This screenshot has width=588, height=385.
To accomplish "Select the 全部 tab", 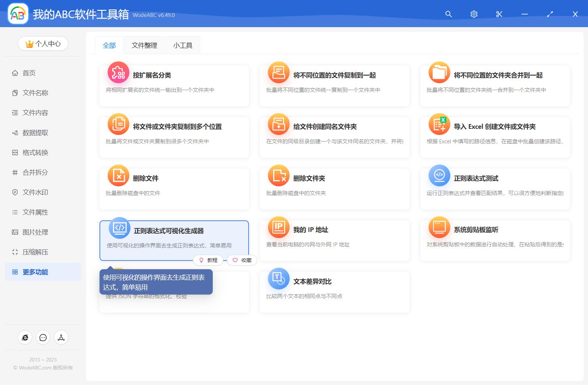I will (109, 46).
